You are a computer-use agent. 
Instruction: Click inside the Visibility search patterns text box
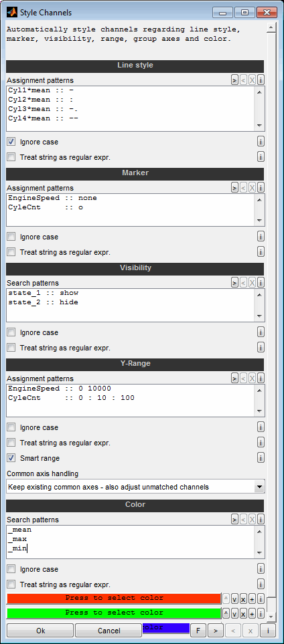131,305
